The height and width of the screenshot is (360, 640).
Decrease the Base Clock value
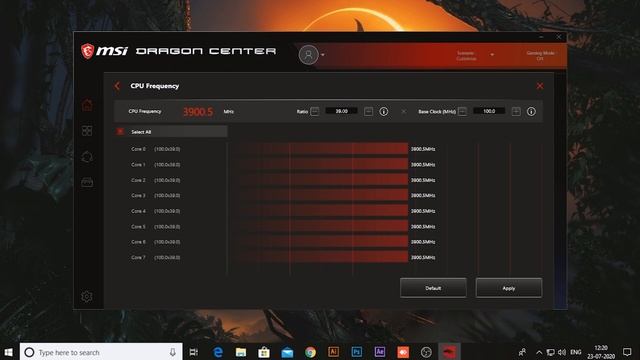point(462,111)
